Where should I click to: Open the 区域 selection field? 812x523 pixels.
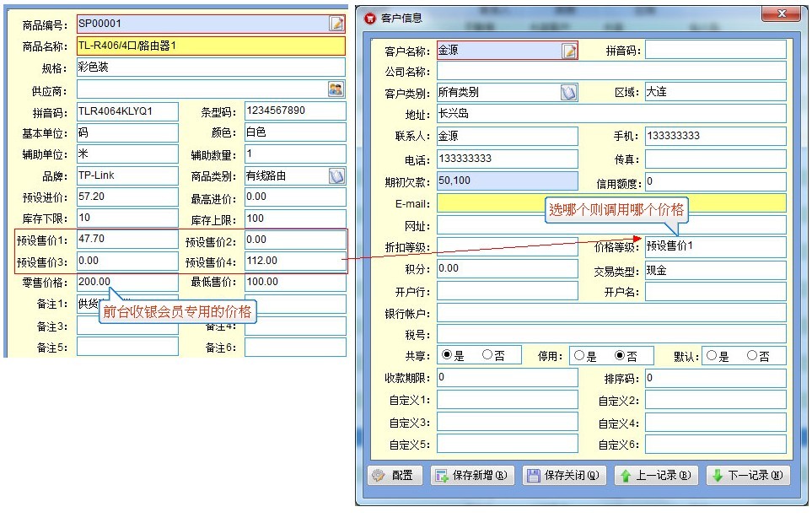(715, 92)
